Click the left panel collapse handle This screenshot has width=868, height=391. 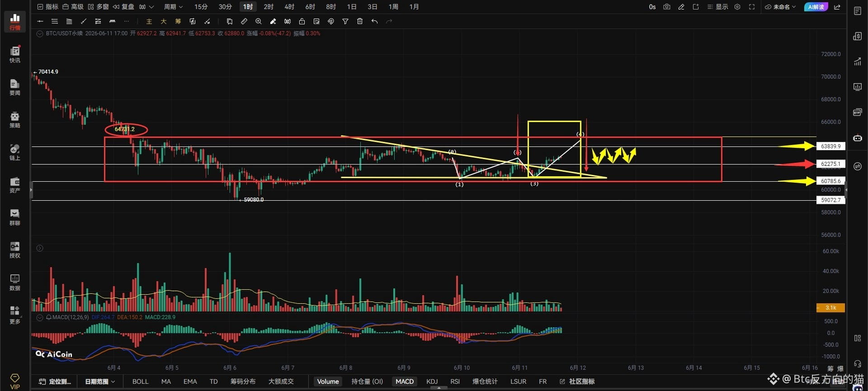31,190
